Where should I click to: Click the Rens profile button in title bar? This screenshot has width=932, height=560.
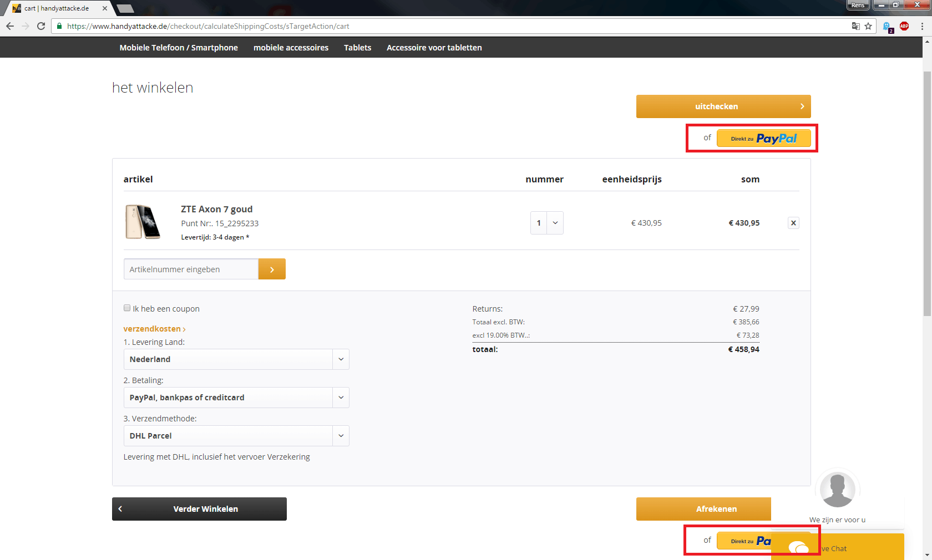point(858,5)
